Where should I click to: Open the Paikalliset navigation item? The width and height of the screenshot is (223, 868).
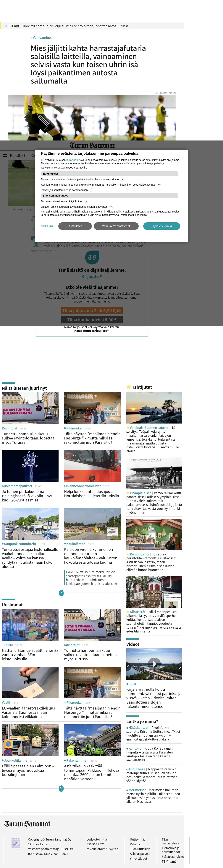(x=17, y=156)
